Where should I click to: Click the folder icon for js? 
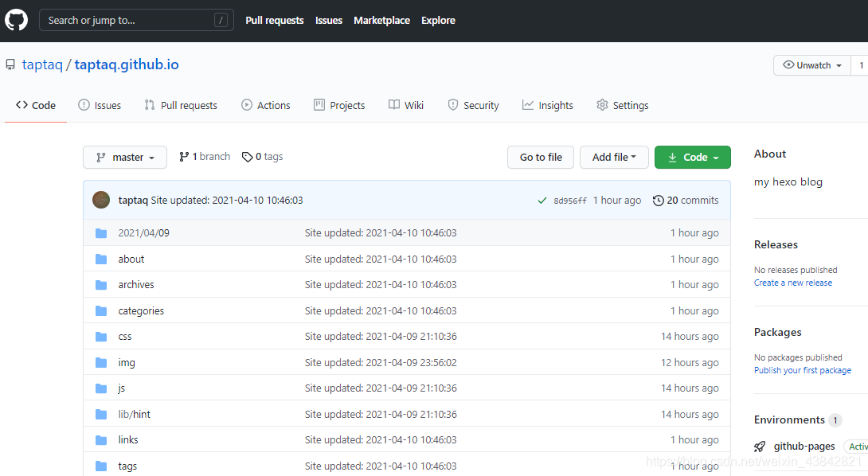(x=101, y=388)
